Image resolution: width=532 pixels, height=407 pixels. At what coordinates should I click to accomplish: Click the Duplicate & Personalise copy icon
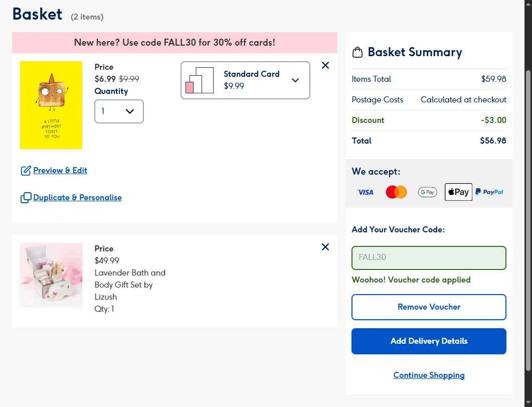(26, 198)
